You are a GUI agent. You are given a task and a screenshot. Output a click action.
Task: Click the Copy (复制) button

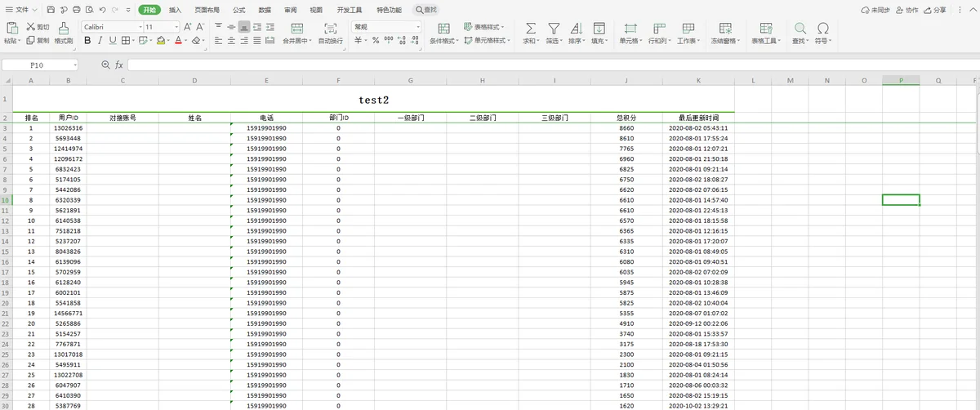pyautogui.click(x=38, y=40)
